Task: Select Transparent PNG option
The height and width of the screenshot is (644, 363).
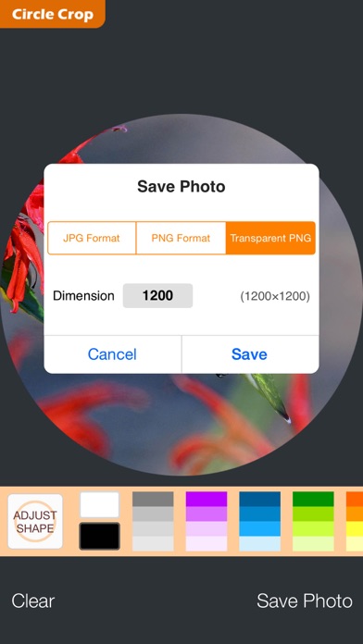Action: (x=270, y=238)
